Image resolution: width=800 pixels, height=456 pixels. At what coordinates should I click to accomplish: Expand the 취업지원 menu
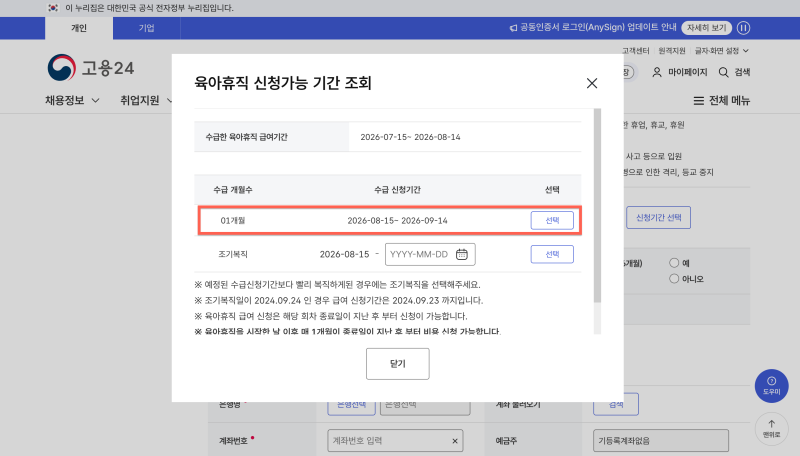145,100
